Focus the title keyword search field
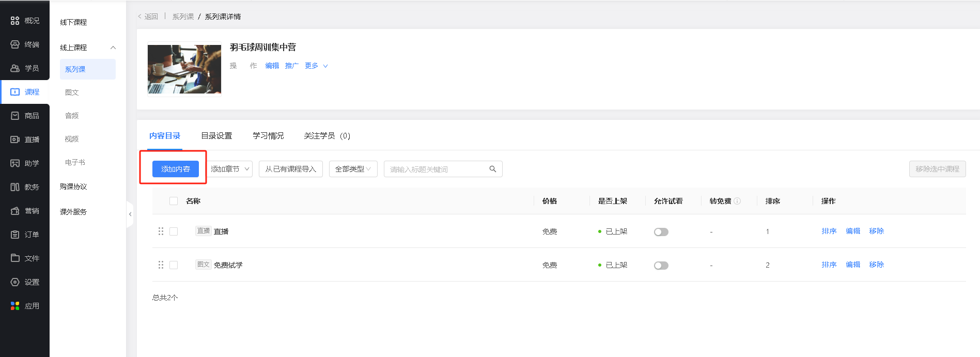This screenshot has width=980, height=357. coord(437,169)
